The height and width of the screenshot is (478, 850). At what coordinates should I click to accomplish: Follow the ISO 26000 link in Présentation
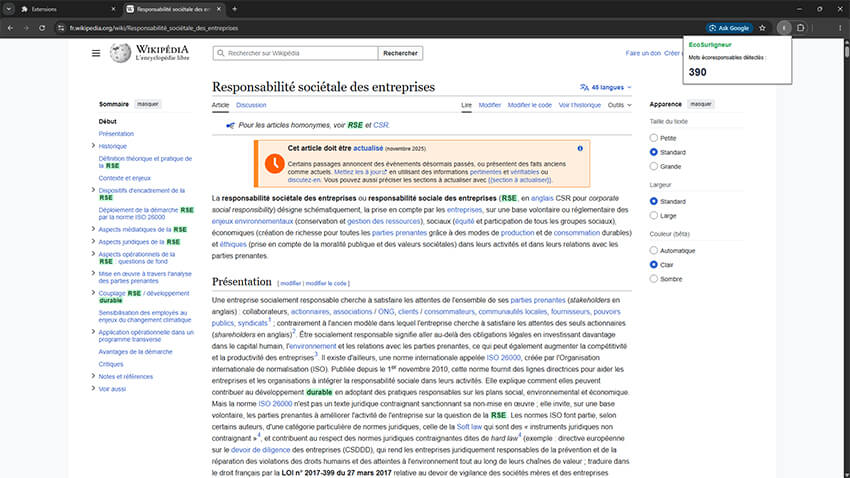pos(503,358)
